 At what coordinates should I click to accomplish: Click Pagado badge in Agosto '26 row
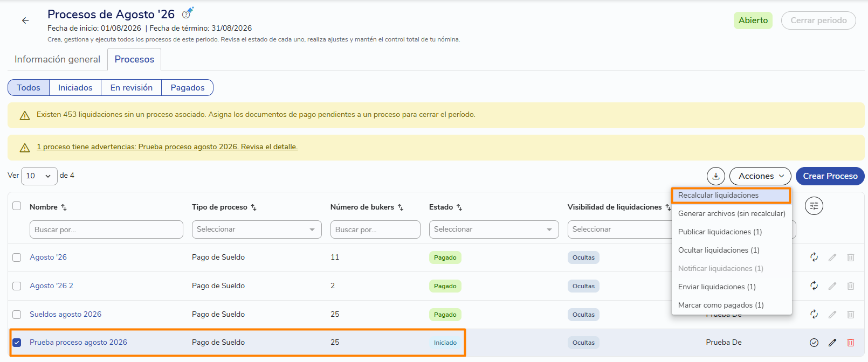coord(445,257)
